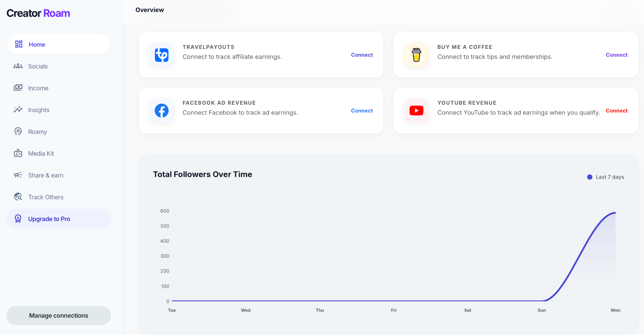The height and width of the screenshot is (335, 644).
Task: Go to the Income page
Action: click(x=58, y=88)
